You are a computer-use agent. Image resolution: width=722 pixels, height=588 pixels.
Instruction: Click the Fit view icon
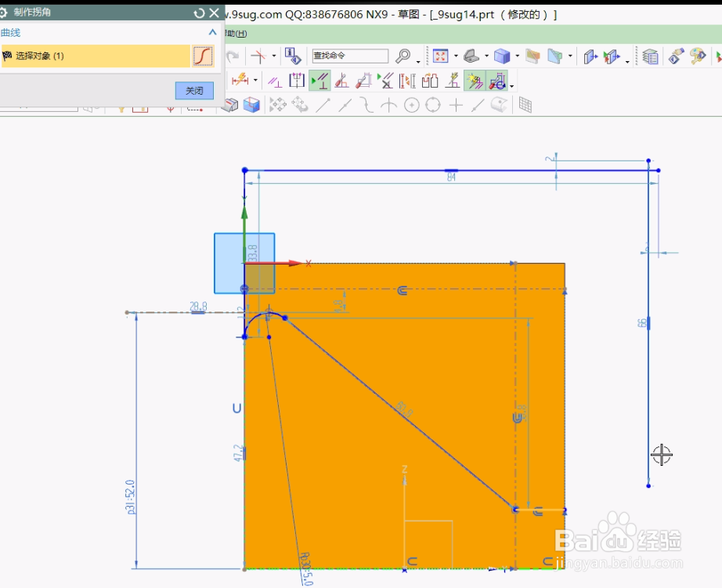pyautogui.click(x=440, y=56)
